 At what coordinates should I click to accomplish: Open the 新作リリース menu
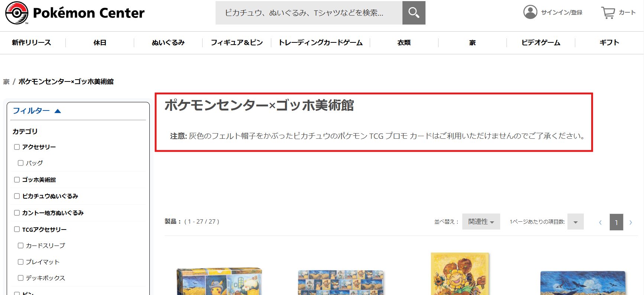coord(32,42)
